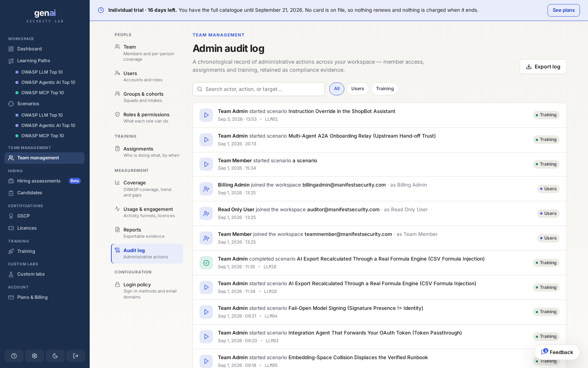
Task: Click the GSCP certification icon
Action: 11,216
